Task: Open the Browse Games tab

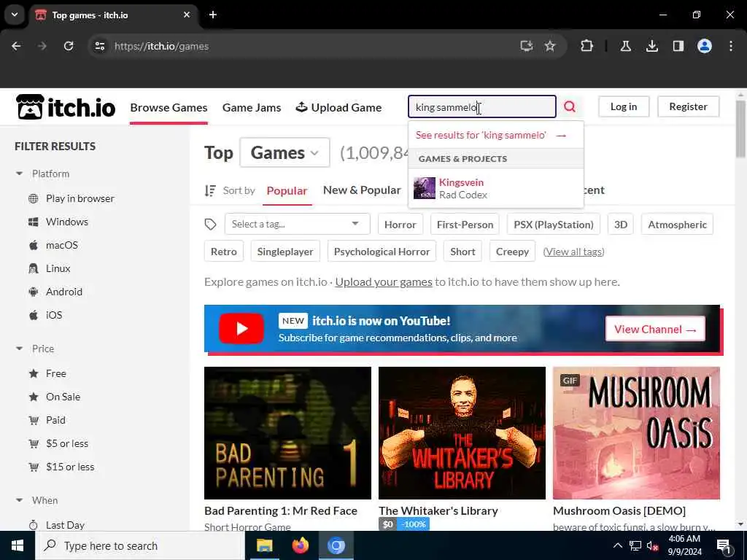Action: click(x=169, y=108)
